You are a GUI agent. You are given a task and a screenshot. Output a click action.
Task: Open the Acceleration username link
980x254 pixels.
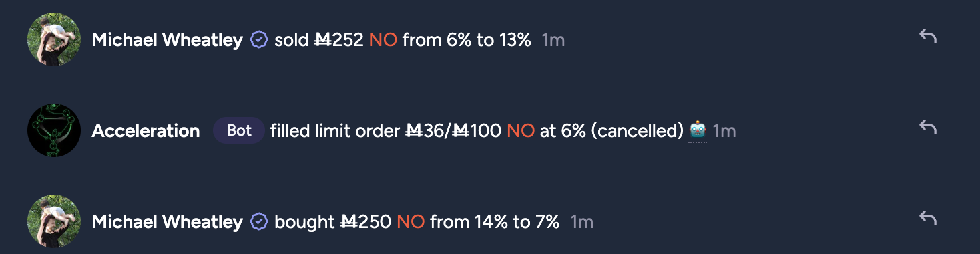[x=146, y=131]
